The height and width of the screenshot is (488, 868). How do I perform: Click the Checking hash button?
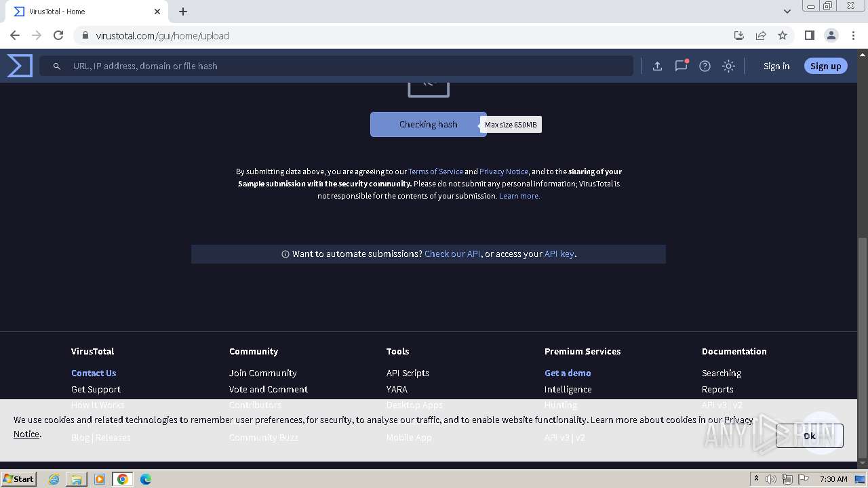click(x=428, y=124)
